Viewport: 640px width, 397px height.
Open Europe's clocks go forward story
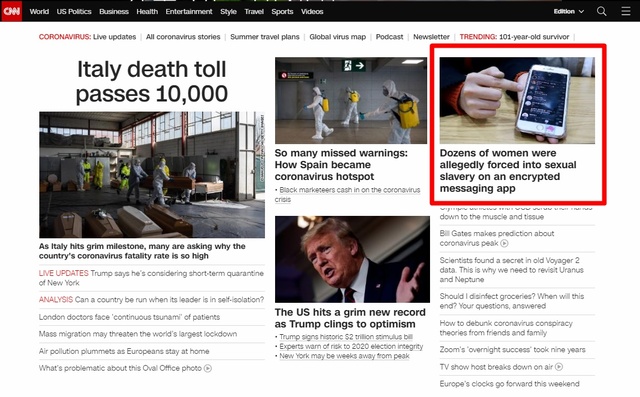[x=509, y=384]
